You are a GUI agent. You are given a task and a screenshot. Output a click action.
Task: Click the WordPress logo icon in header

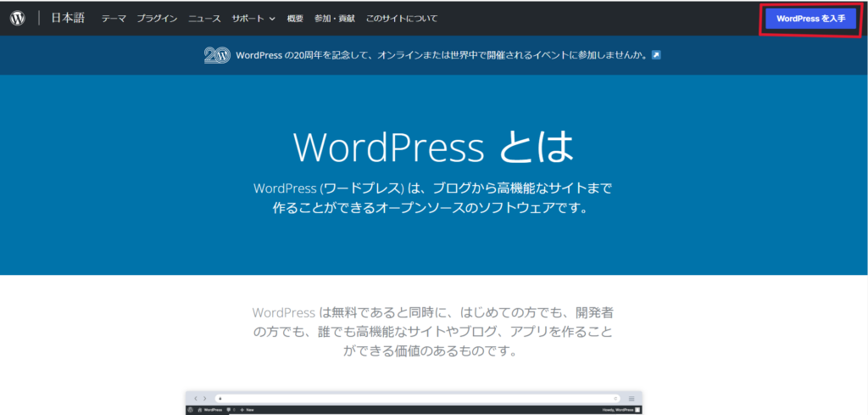coord(18,19)
